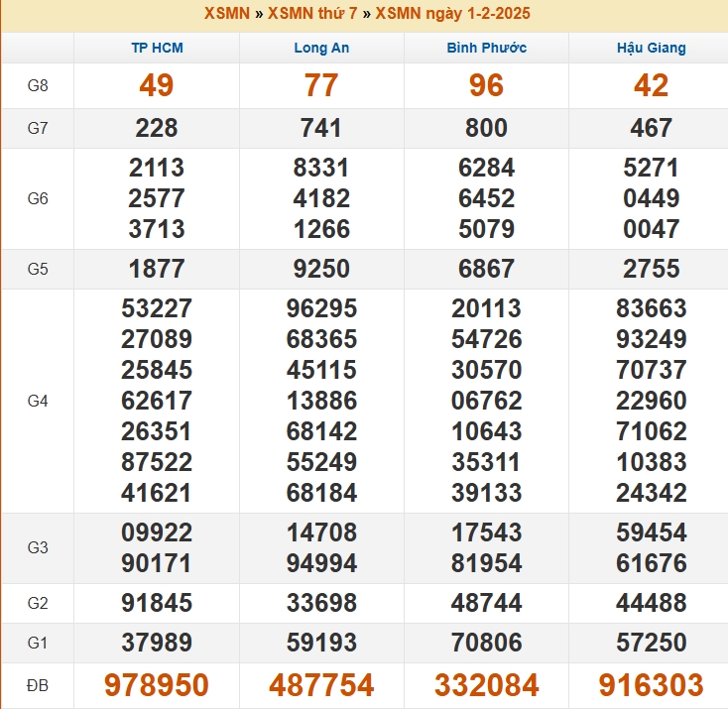Select G2 number 91845
The height and width of the screenshot is (709, 728).
(x=157, y=603)
